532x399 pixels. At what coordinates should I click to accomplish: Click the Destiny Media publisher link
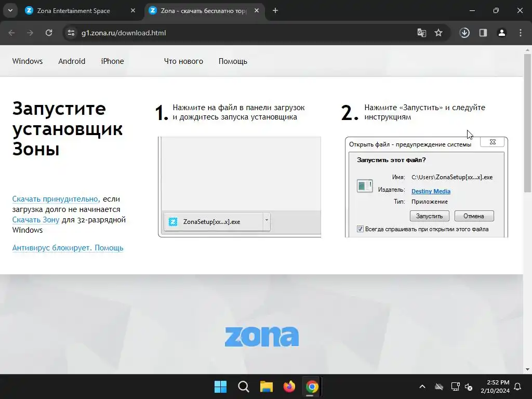click(431, 191)
